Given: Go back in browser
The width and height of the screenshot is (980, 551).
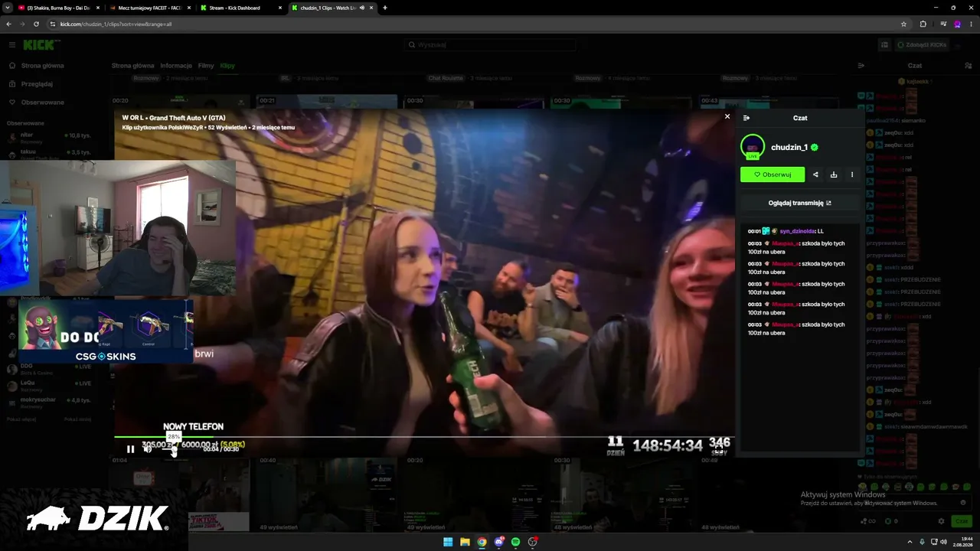Looking at the screenshot, I should (x=8, y=24).
